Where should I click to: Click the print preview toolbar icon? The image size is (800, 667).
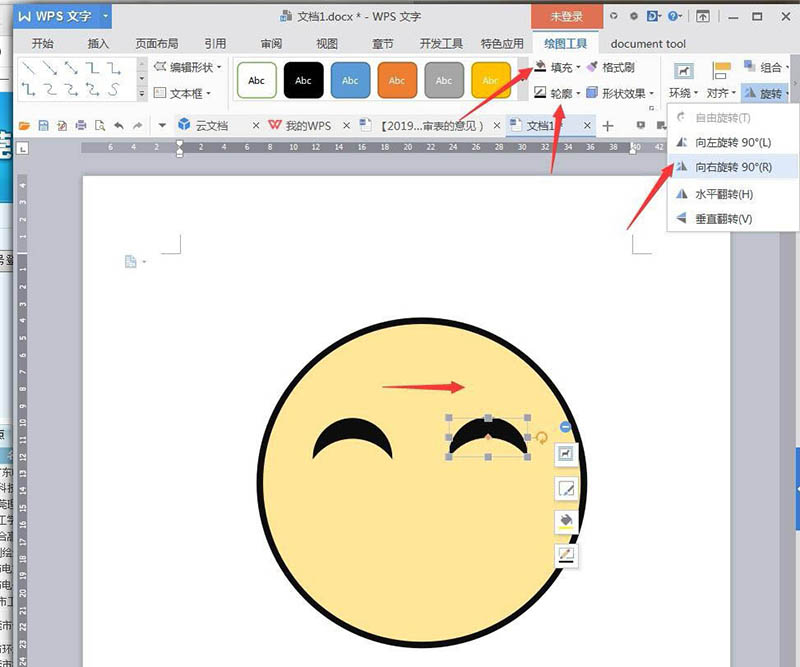100,126
